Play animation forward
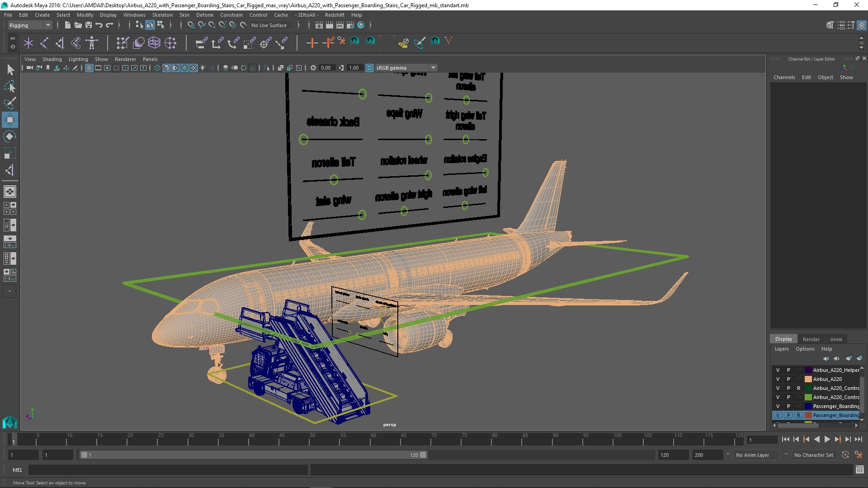Screen dimensions: 868x488 827,439
